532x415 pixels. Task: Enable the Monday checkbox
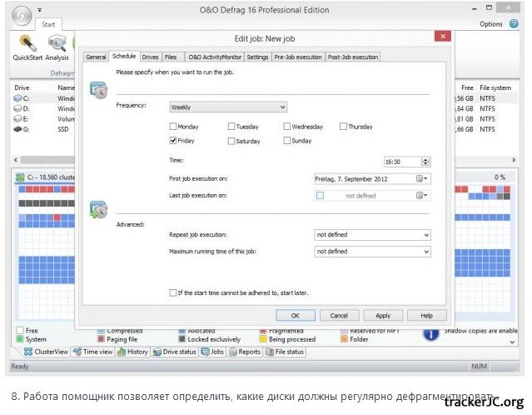173,127
